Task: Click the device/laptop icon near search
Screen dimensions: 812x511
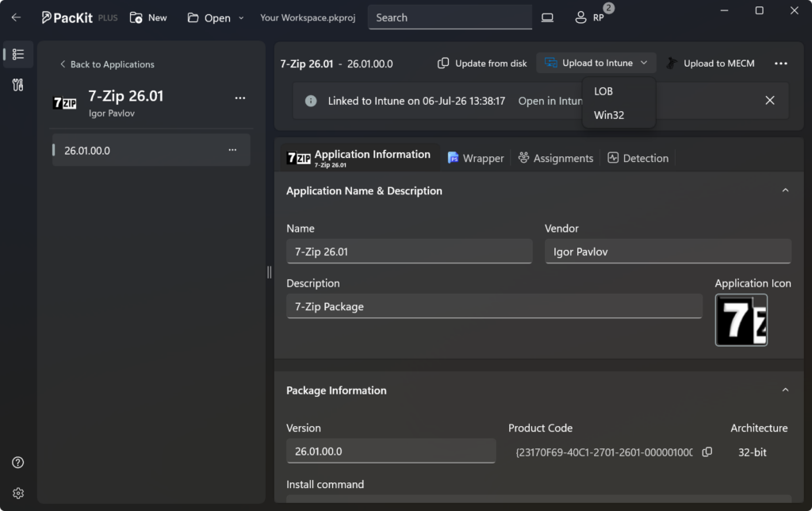Action: click(547, 17)
